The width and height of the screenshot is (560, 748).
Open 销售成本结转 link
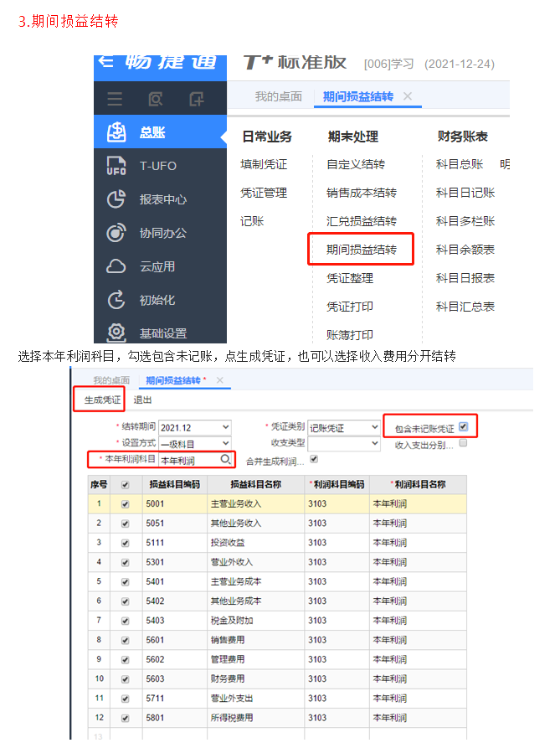[x=362, y=193]
